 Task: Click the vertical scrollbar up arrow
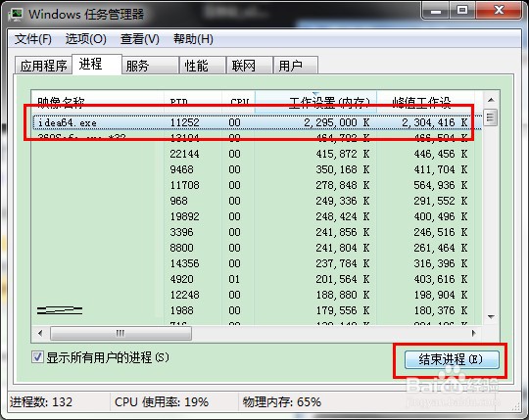tap(491, 100)
